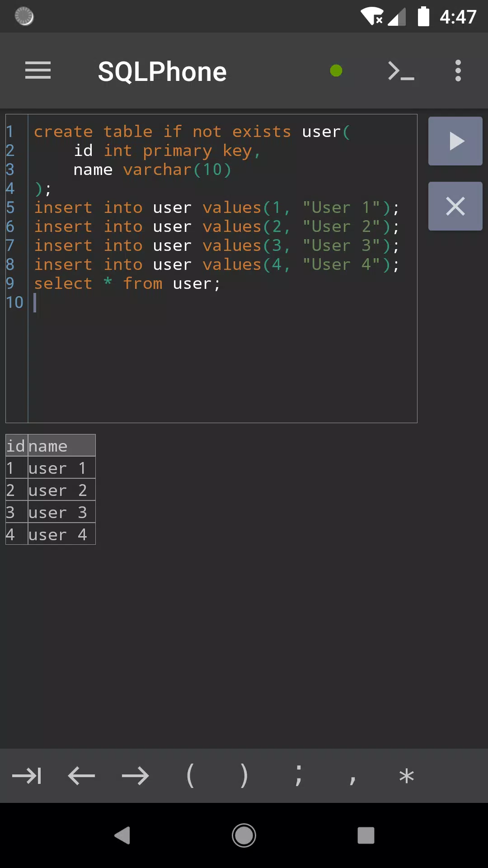
Task: Place cursor on empty line 10 of editor
Action: pos(222,302)
